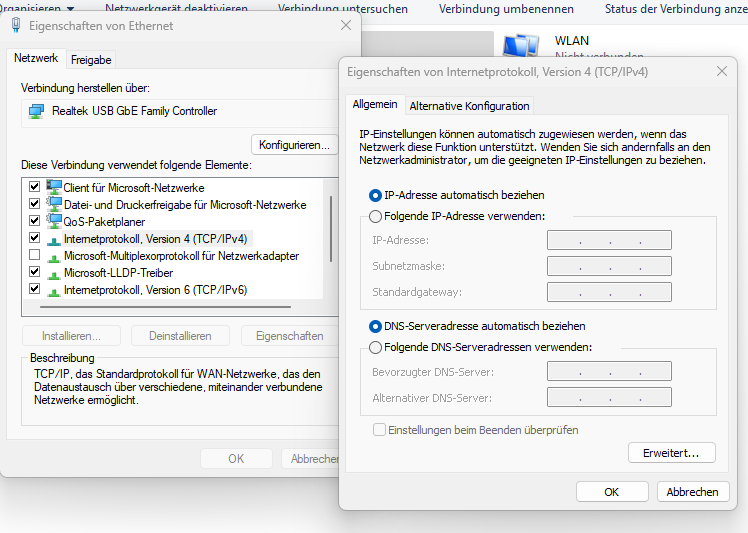This screenshot has width=748, height=533.
Task: Uncheck Datei- und Druckerfreigabe checkbox
Action: [34, 203]
